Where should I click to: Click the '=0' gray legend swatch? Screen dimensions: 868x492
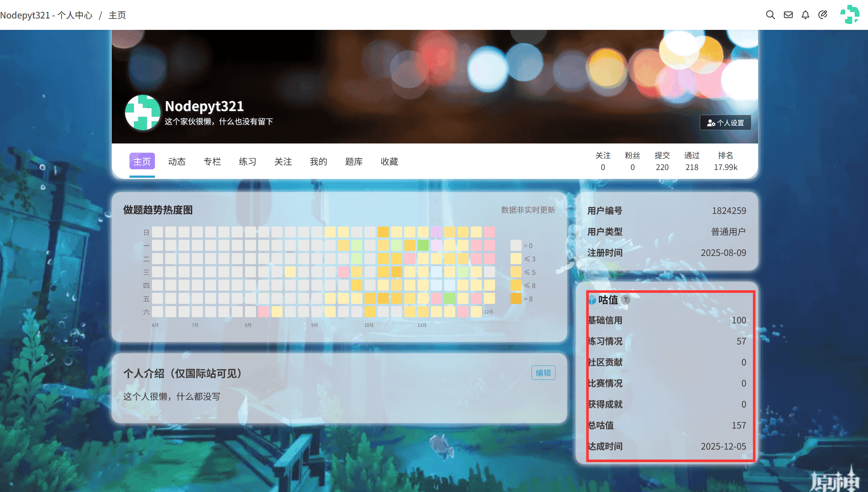point(516,245)
